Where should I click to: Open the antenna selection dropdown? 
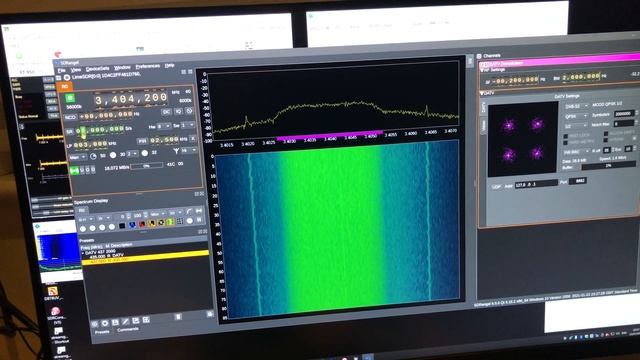[189, 150]
